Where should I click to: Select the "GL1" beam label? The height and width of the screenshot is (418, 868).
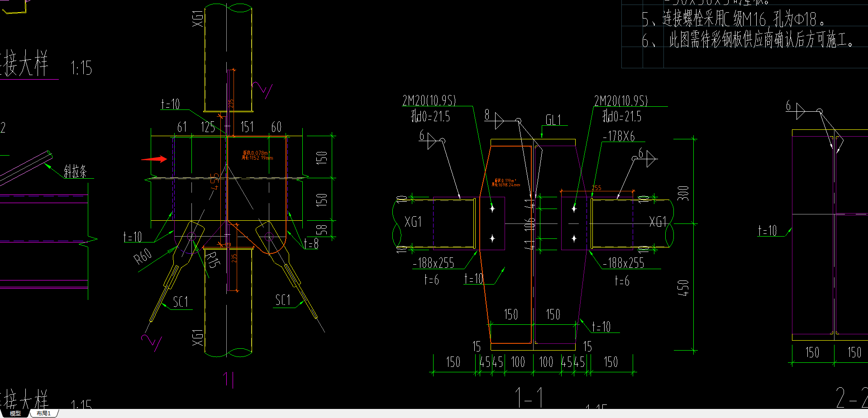pyautogui.click(x=553, y=120)
